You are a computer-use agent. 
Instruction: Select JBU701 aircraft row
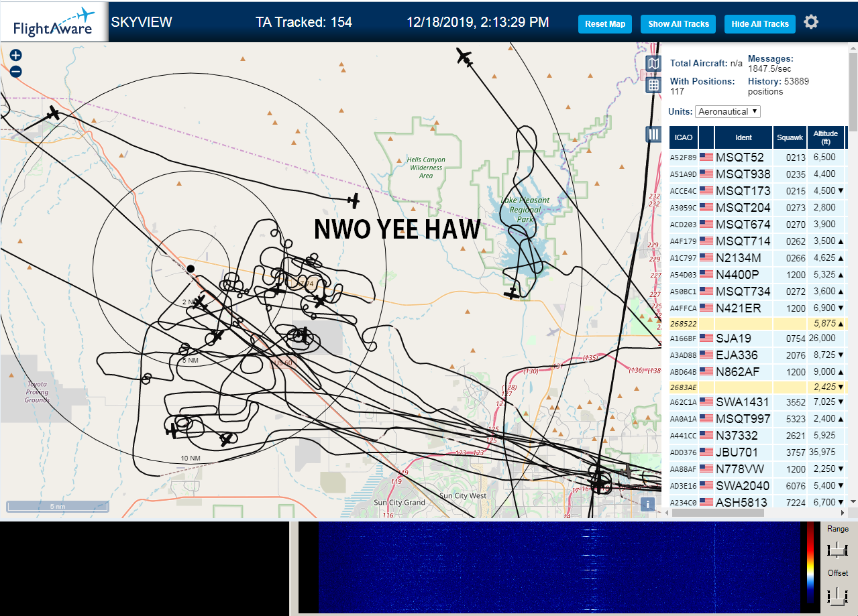758,452
